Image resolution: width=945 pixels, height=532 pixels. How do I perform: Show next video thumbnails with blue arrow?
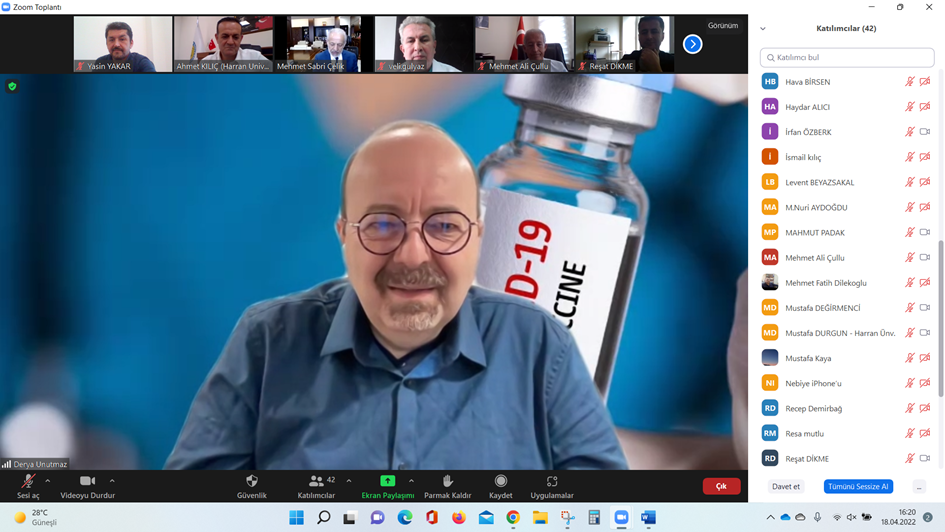click(692, 44)
